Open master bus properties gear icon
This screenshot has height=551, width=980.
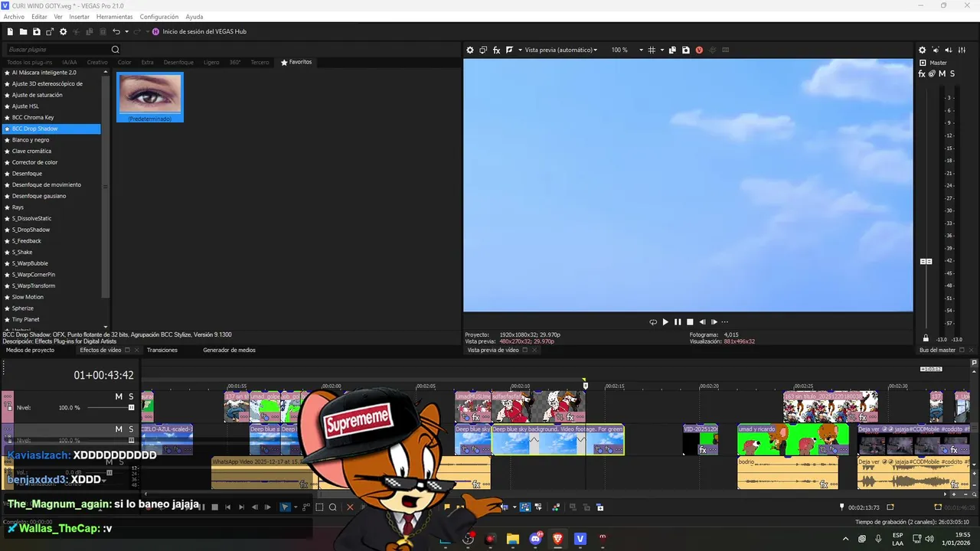[922, 50]
